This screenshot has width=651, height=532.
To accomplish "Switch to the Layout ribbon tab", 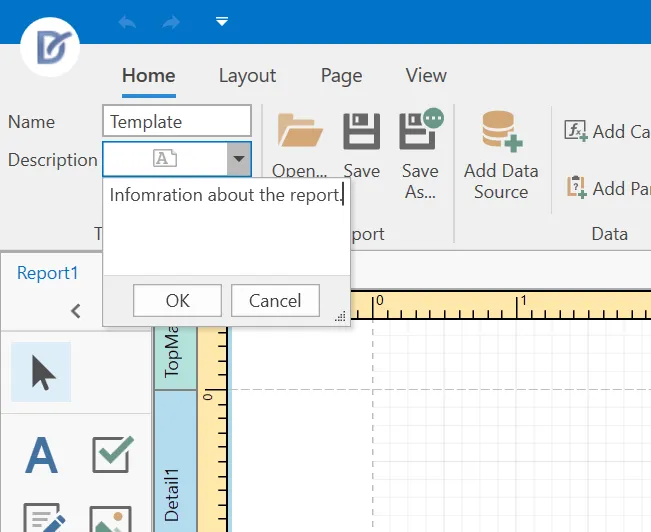I will [247, 76].
